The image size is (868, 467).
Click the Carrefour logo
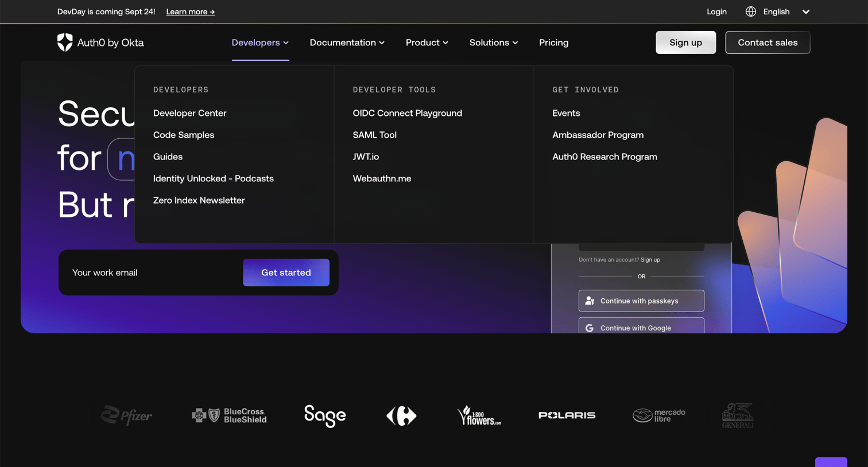401,415
